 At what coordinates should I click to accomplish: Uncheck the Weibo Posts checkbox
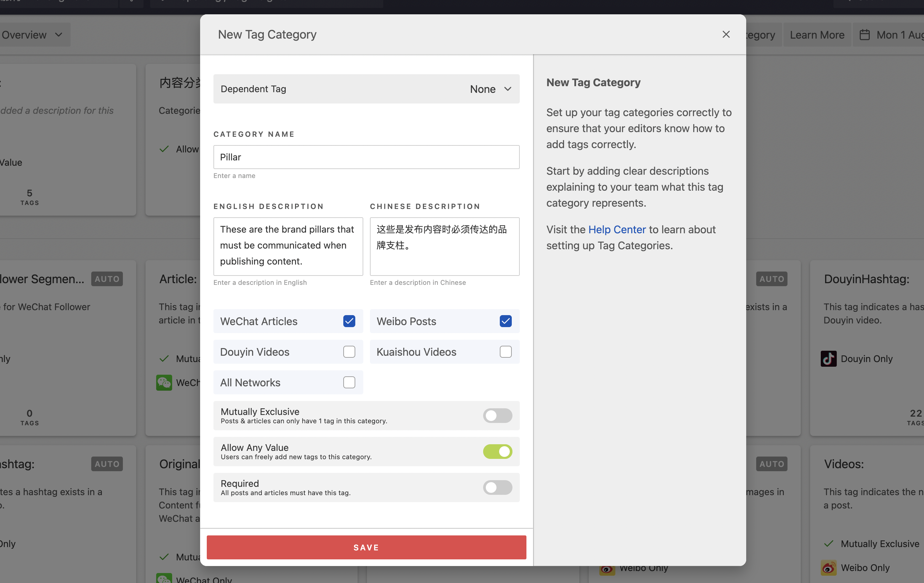tap(505, 321)
